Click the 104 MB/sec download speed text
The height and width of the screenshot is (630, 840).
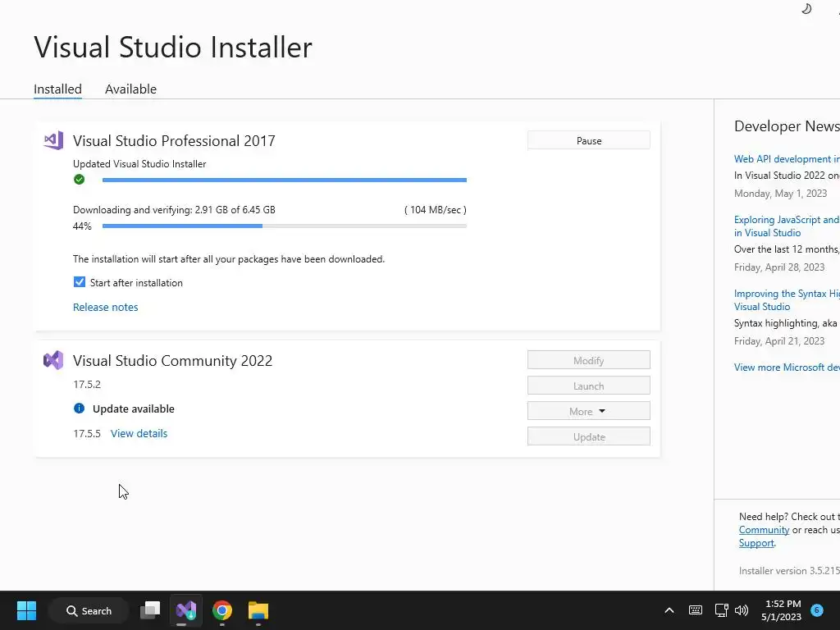(436, 210)
